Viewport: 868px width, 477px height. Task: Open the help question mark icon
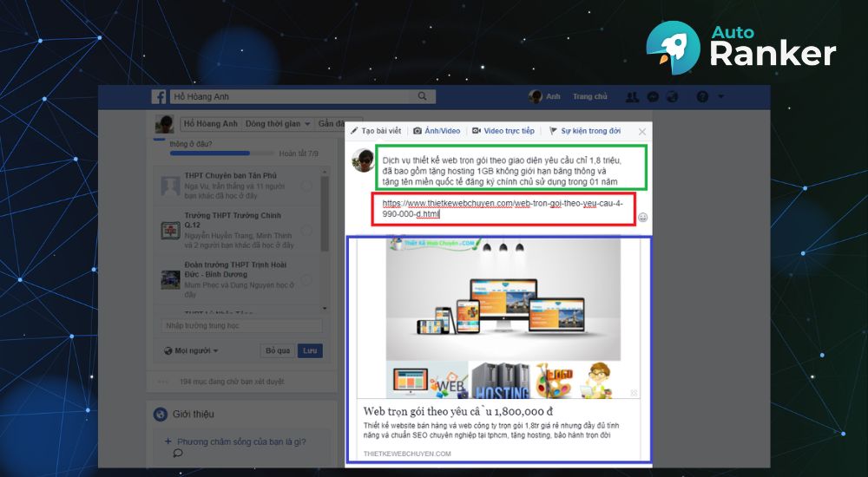(x=702, y=97)
